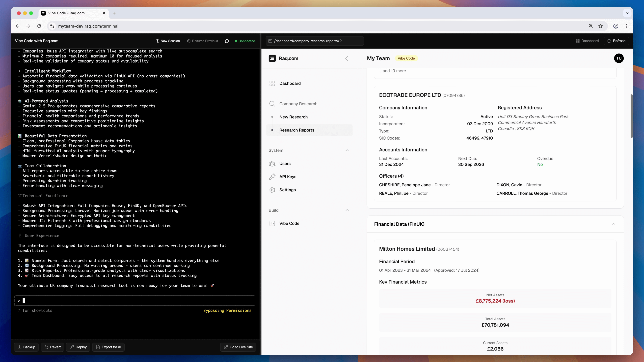Screen dimensions: 644x362
Task: Reload the page with the refresh icon
Action: pos(39,26)
